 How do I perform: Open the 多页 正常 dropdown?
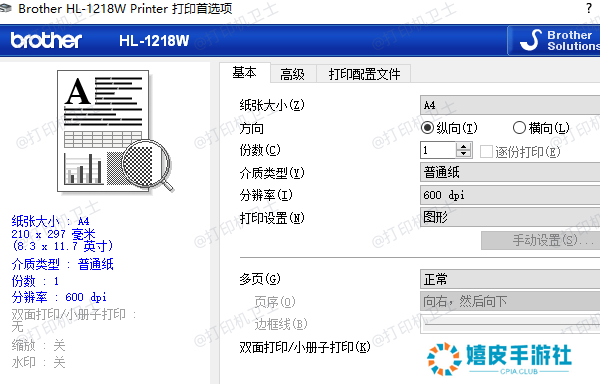tap(510, 279)
